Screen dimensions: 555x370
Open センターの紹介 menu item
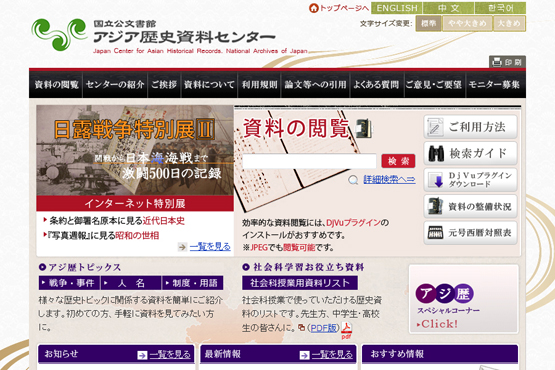click(x=115, y=85)
